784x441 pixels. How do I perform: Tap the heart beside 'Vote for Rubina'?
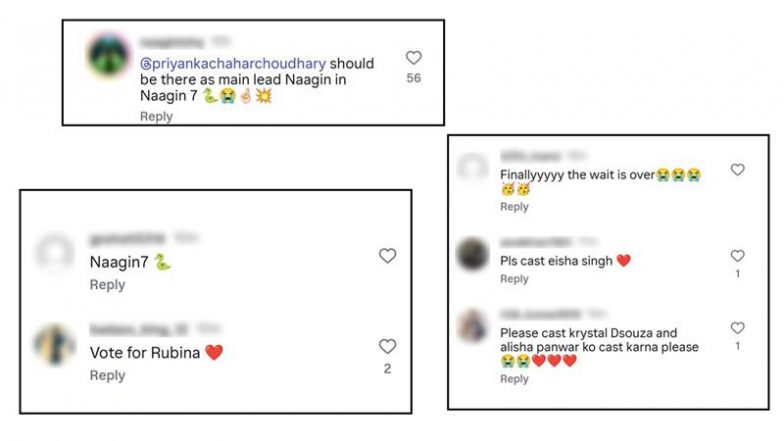(387, 346)
